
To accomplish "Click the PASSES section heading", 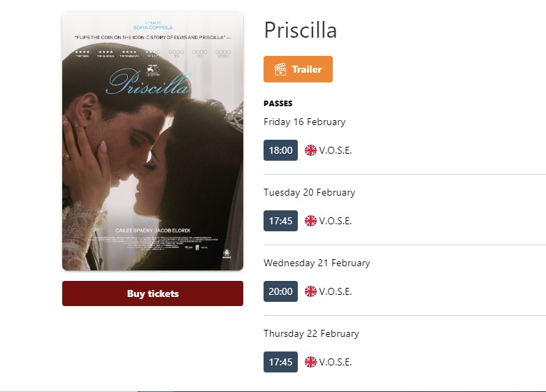I will tap(278, 103).
